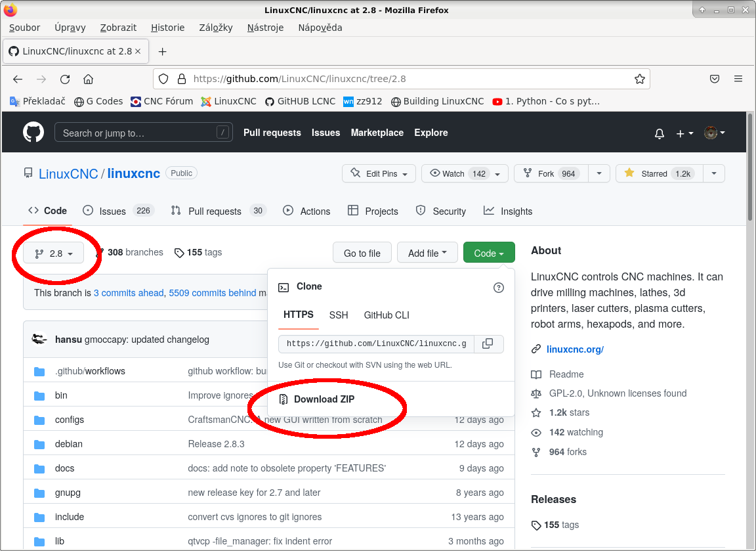
Task: Click the GitHub logo home icon
Action: pos(33,133)
